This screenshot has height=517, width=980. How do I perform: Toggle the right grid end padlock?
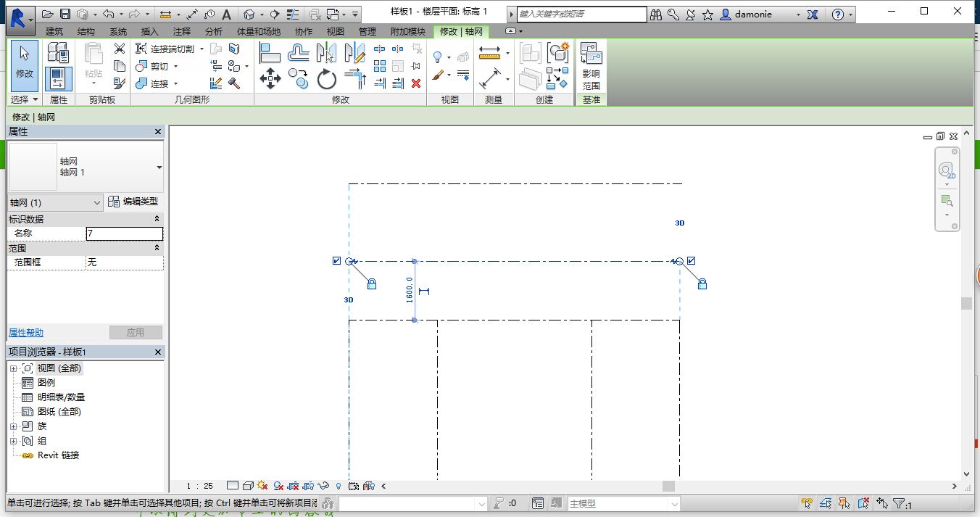click(702, 284)
